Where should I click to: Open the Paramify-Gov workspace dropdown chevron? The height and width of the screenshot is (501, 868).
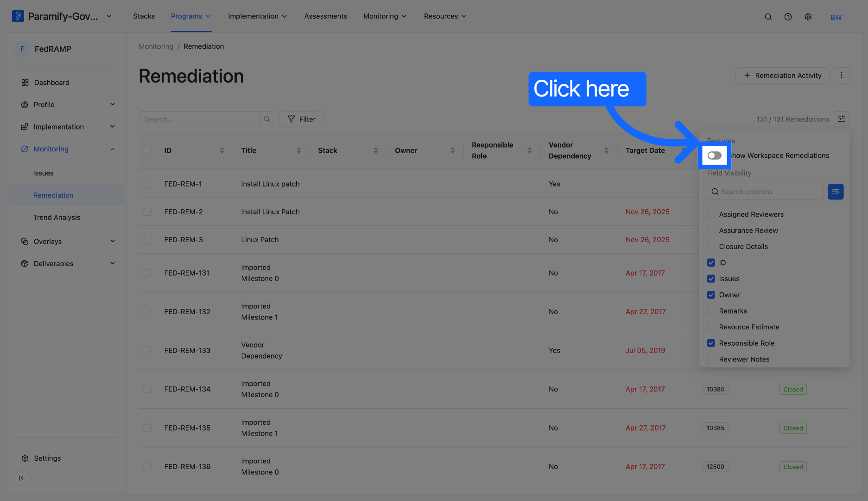[109, 16]
